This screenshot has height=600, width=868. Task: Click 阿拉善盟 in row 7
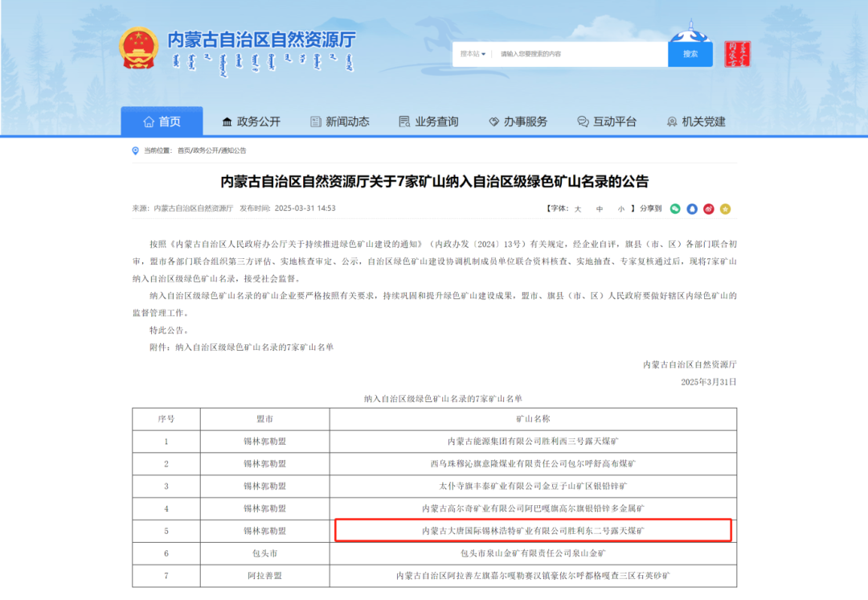pyautogui.click(x=264, y=576)
